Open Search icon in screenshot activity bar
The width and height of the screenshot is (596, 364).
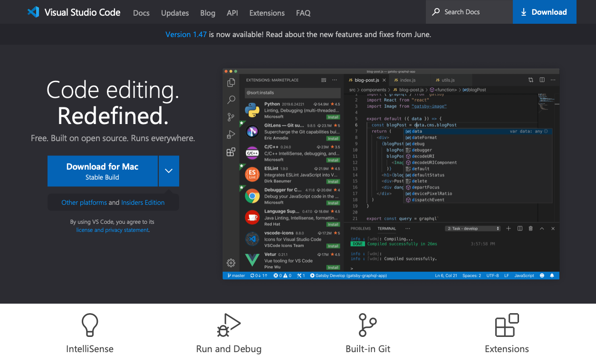(x=231, y=100)
